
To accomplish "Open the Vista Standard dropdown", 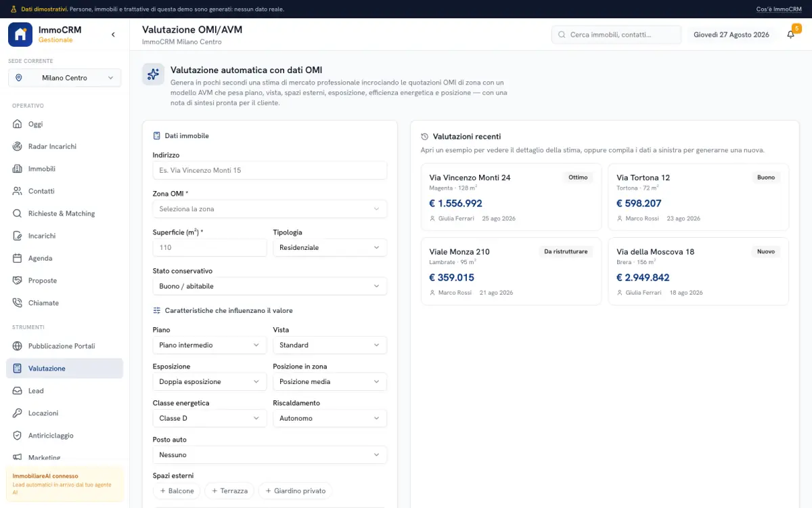I will tap(330, 345).
